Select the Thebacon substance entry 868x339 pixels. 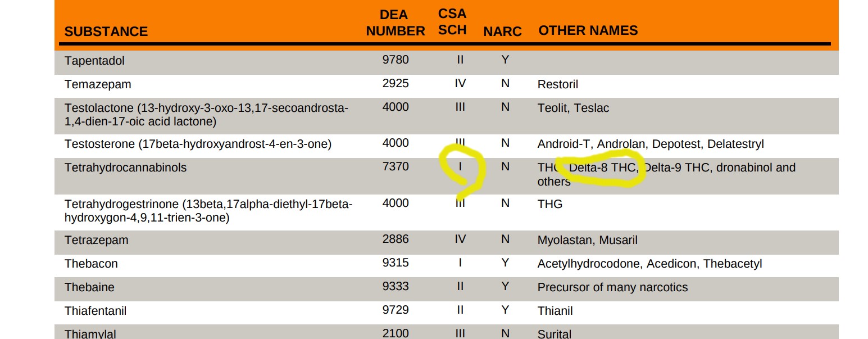pyautogui.click(x=91, y=264)
